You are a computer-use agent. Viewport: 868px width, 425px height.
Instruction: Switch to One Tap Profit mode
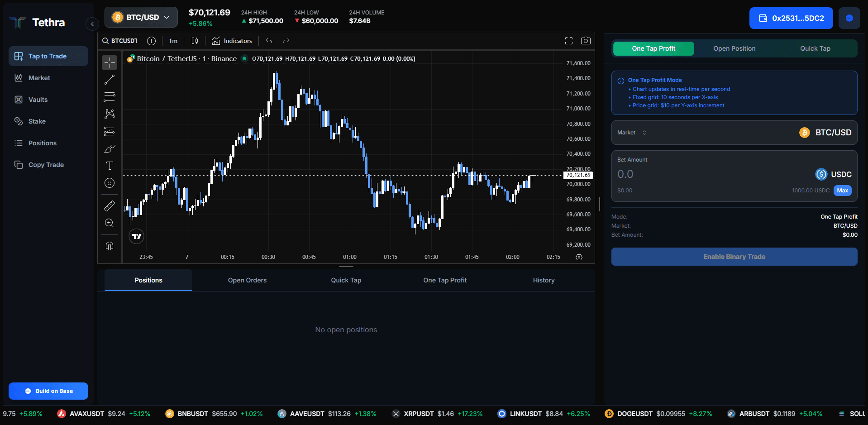coord(653,48)
